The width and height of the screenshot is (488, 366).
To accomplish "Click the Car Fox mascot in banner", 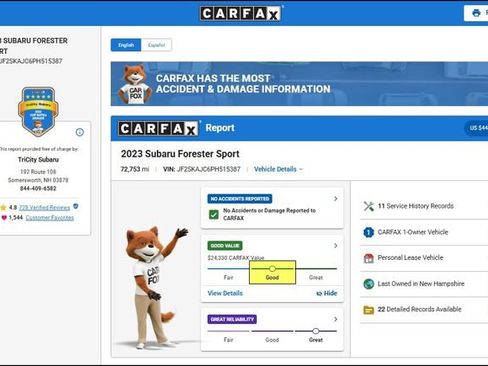I will pyautogui.click(x=135, y=84).
